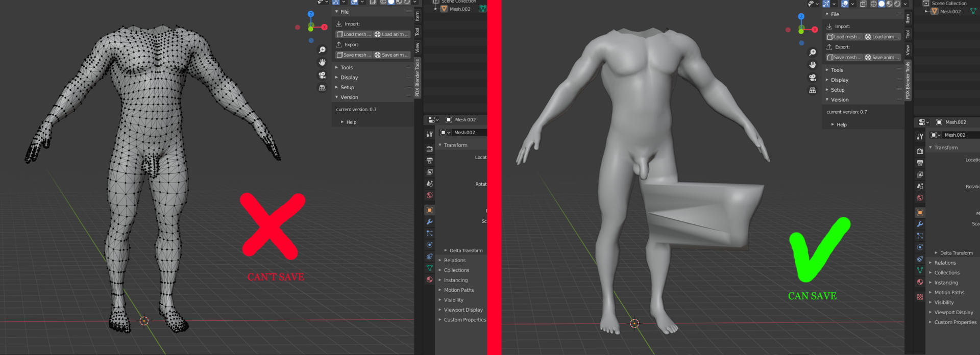Open shading options dropdown in left viewport header
The height and width of the screenshot is (355, 980).
(414, 2)
